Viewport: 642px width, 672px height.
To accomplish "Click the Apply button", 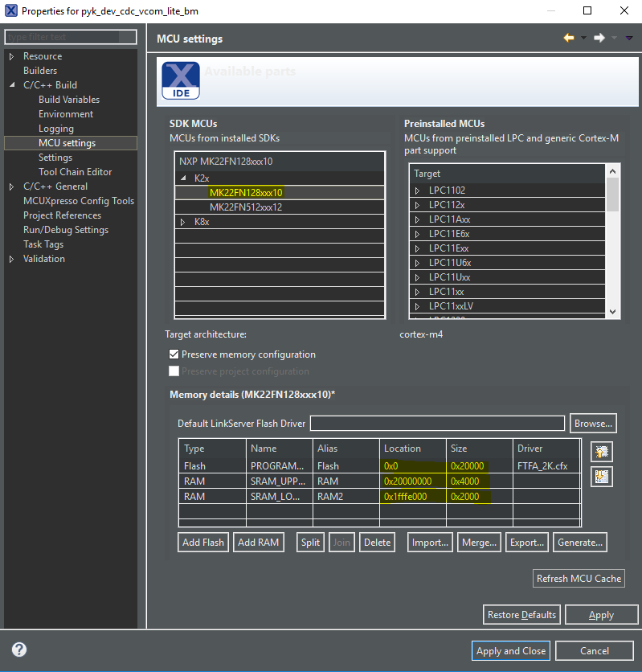I will point(601,615).
